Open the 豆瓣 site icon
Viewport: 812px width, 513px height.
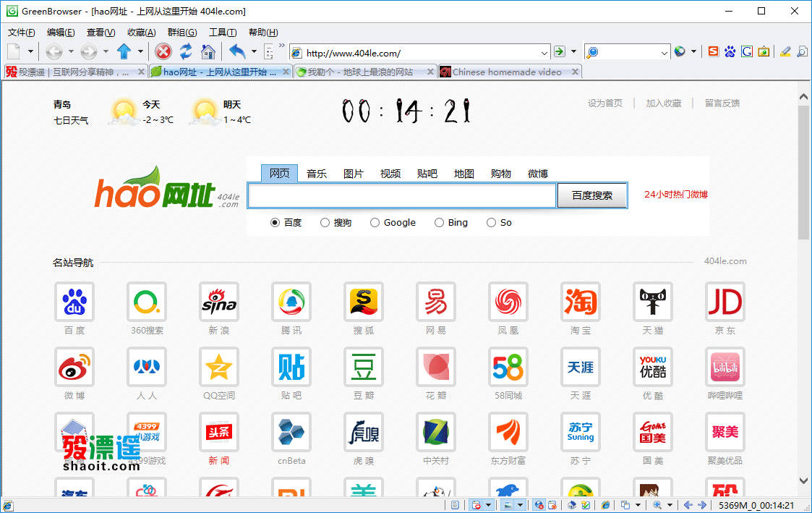click(364, 367)
